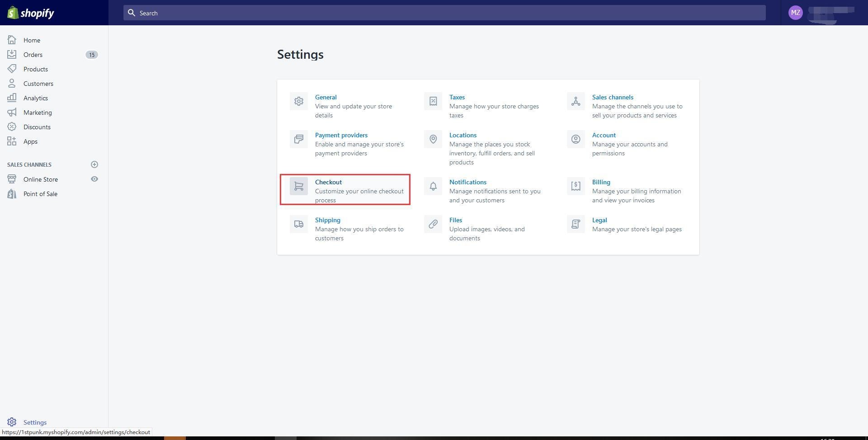Click the Legal document icon
The image size is (868, 440).
pyautogui.click(x=576, y=224)
